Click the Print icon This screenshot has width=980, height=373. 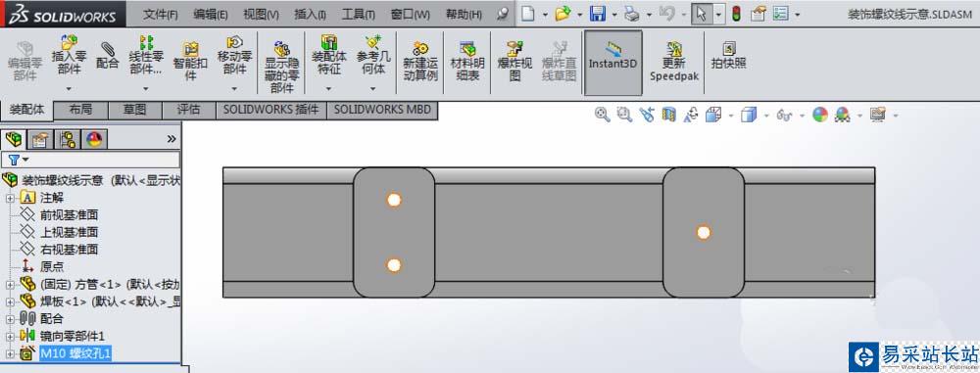[x=633, y=14]
